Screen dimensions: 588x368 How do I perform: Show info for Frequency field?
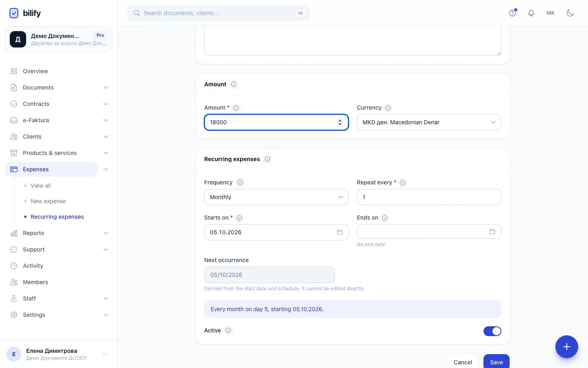(240, 183)
